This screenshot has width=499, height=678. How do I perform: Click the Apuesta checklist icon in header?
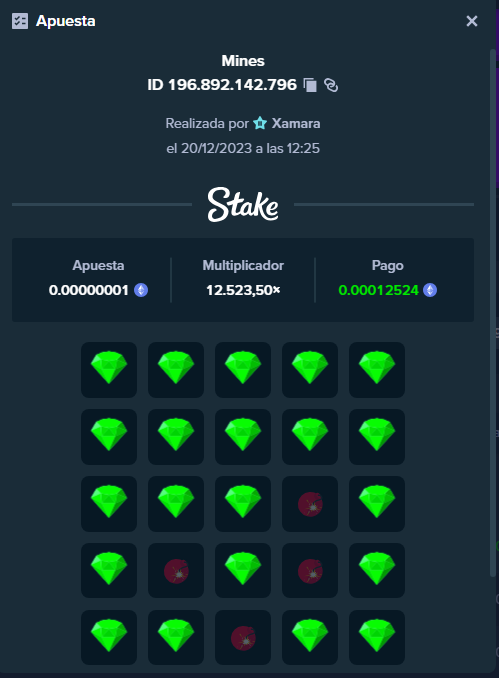coord(20,21)
